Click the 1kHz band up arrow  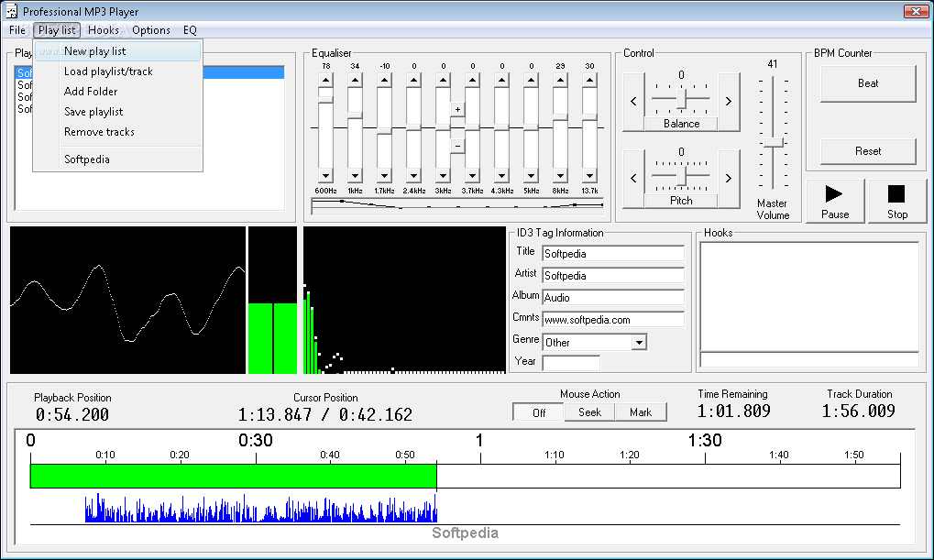[355, 80]
